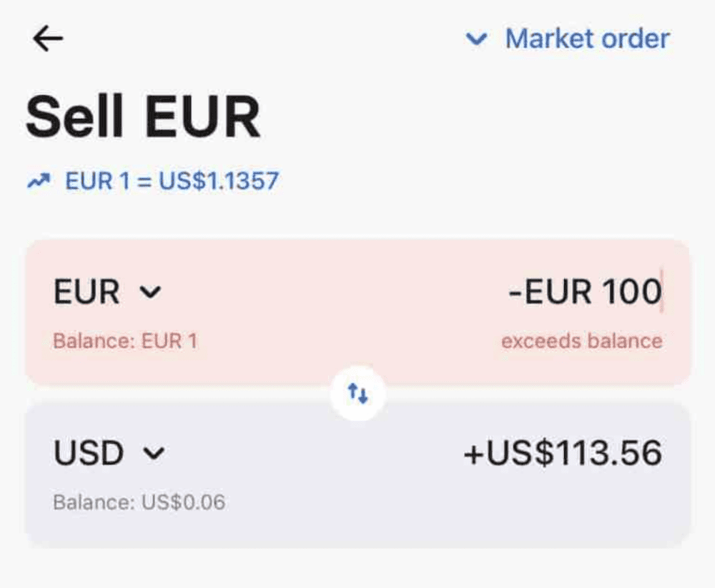Tap the Balance: US$0.06 text
Screen dimensions: 715x588
coord(139,502)
